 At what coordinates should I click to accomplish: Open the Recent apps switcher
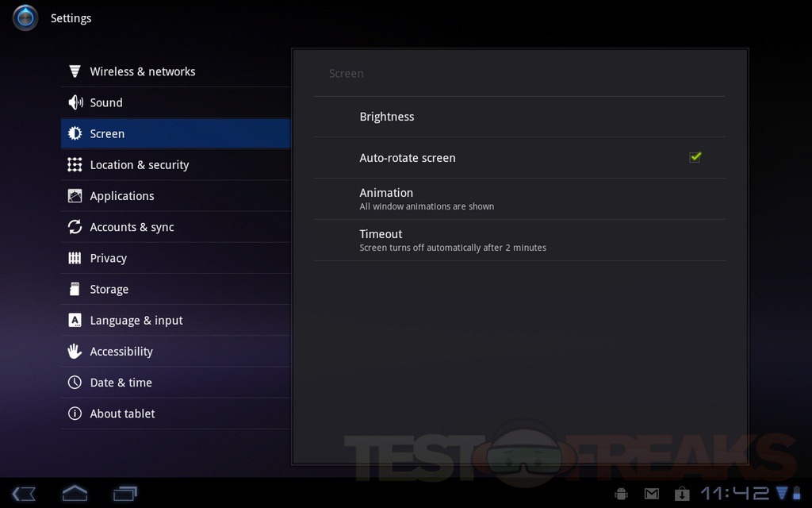tap(125, 494)
